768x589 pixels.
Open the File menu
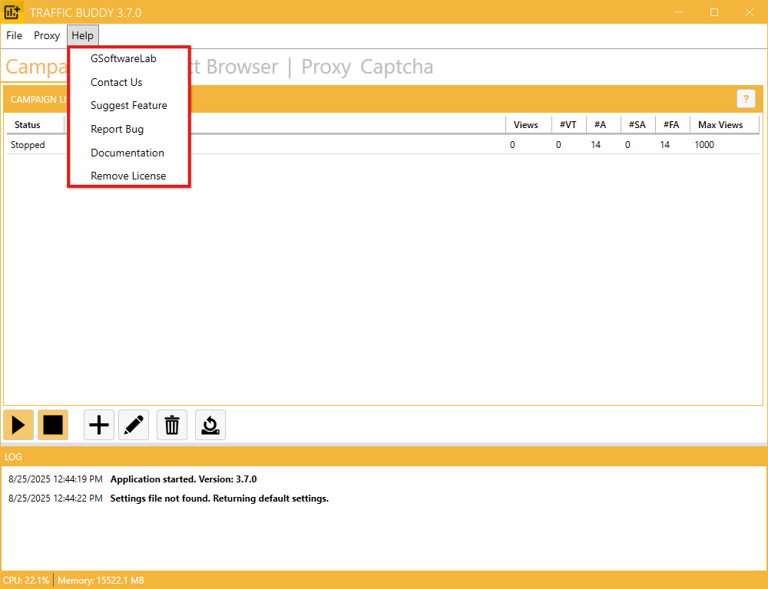(14, 35)
